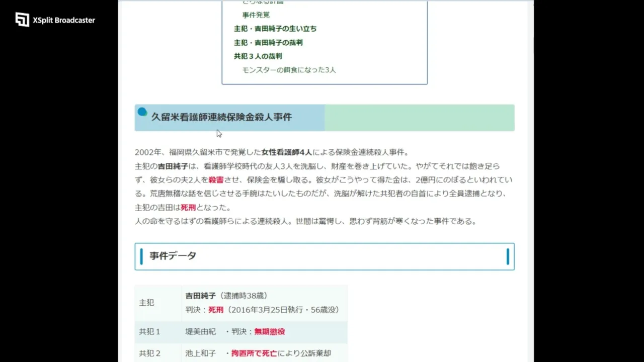This screenshot has width=644, height=362.
Task: Click the blue dot beside the section heading
Action: click(142, 112)
